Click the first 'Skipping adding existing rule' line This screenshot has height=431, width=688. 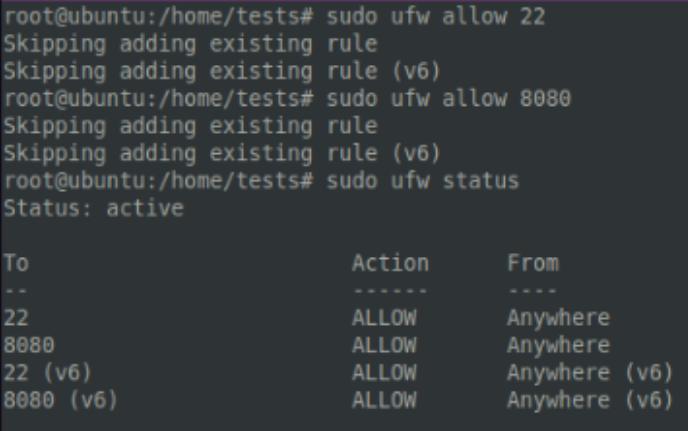coord(190,45)
